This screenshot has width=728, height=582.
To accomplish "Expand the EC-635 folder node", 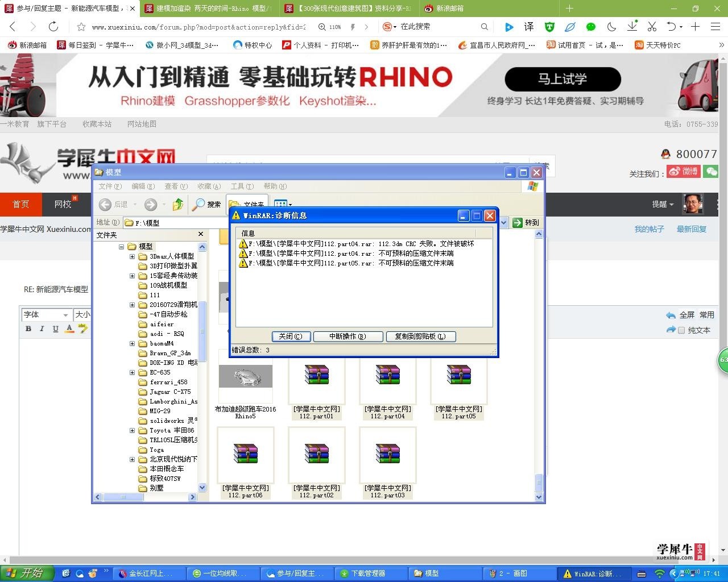I will (x=132, y=372).
